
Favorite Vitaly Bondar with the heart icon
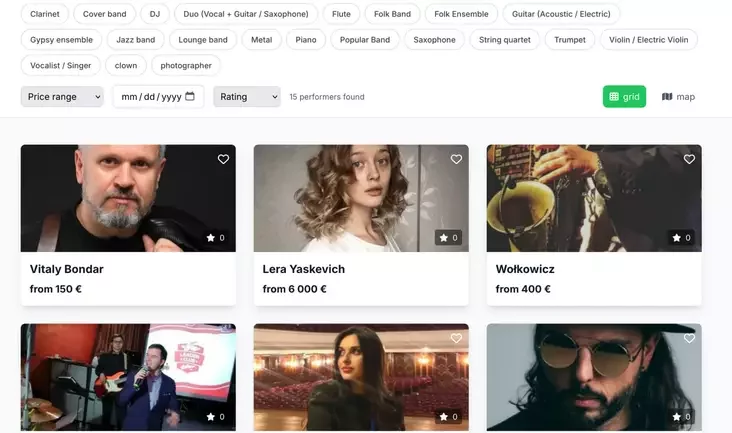[x=223, y=159]
